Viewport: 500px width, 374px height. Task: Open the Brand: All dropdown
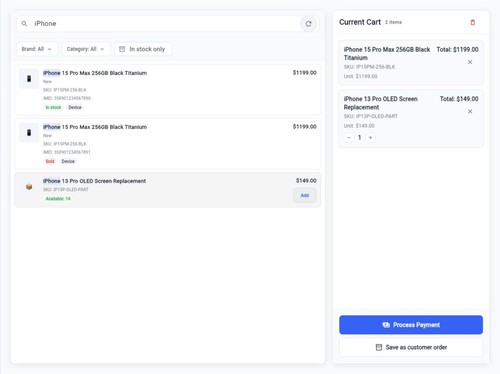[37, 49]
